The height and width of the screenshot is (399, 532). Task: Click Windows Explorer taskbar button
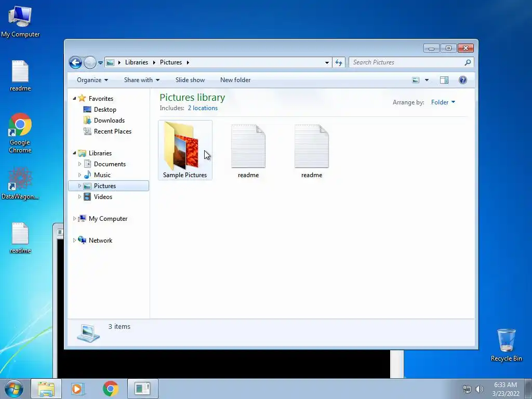pyautogui.click(x=46, y=389)
